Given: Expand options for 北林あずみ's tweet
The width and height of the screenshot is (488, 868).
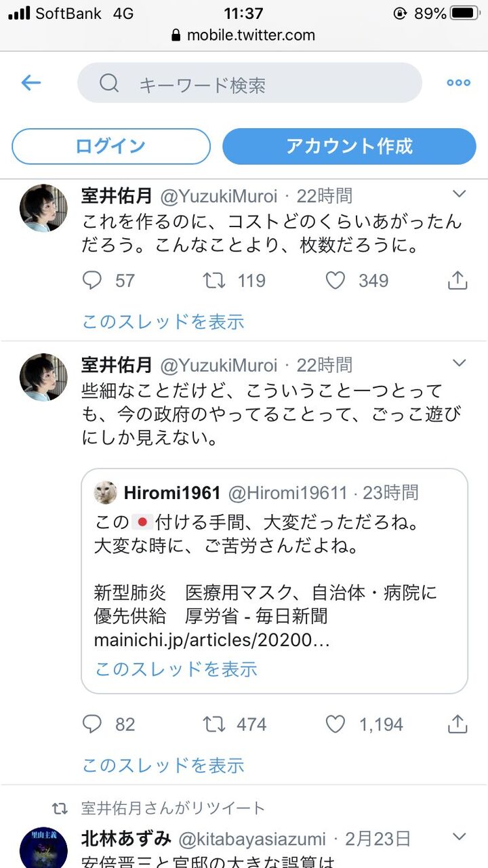Looking at the screenshot, I should [459, 836].
